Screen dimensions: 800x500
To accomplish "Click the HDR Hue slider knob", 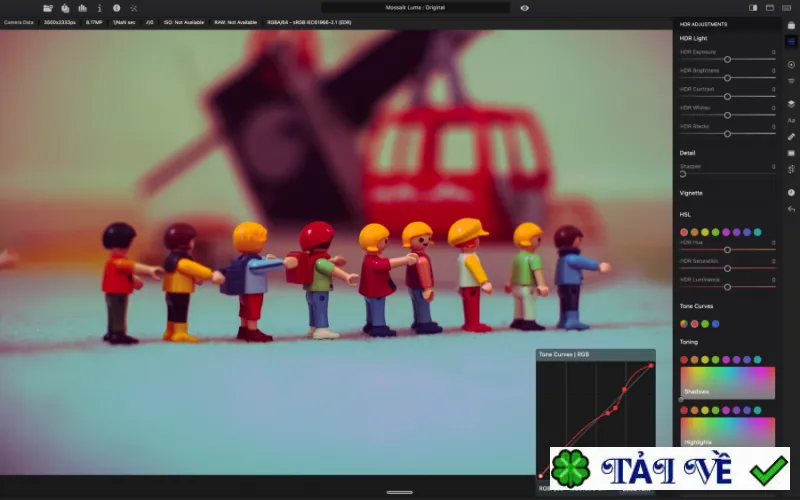I will (728, 250).
